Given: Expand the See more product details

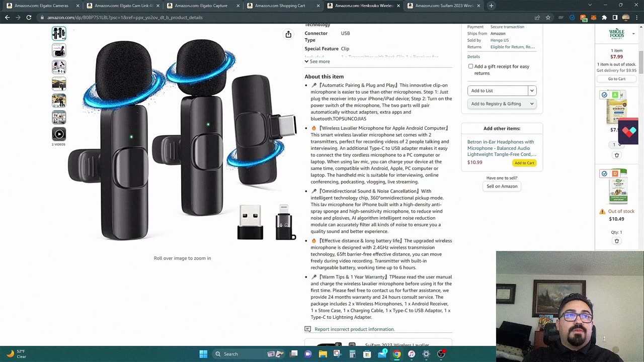Looking at the screenshot, I should tap(317, 61).
